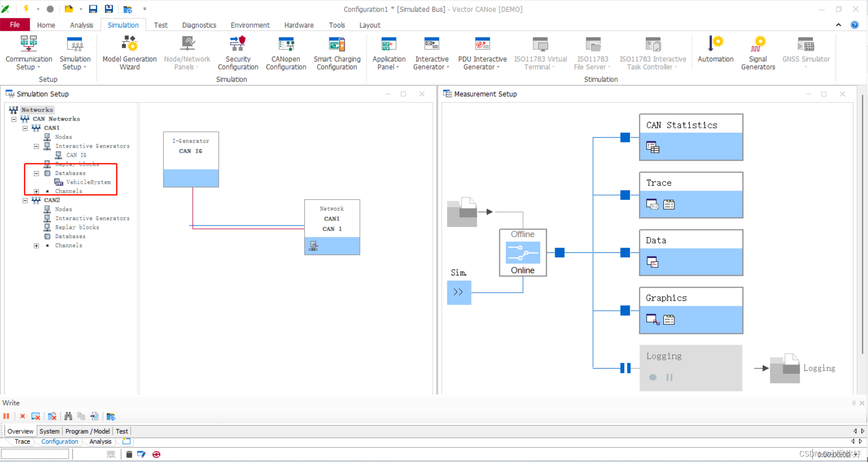Toggle the Offline/Online mode switch

[x=523, y=252]
